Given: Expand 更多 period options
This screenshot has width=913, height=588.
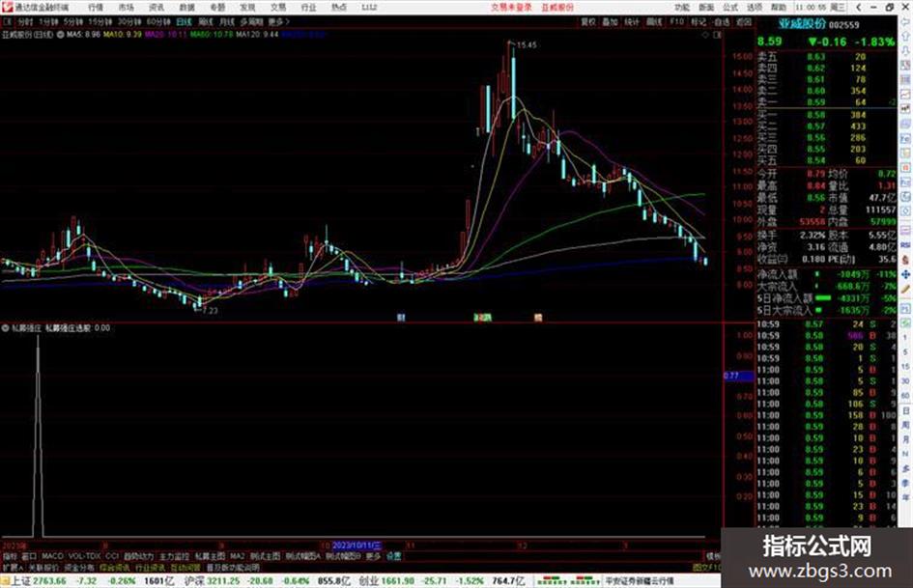Looking at the screenshot, I should coord(278,21).
